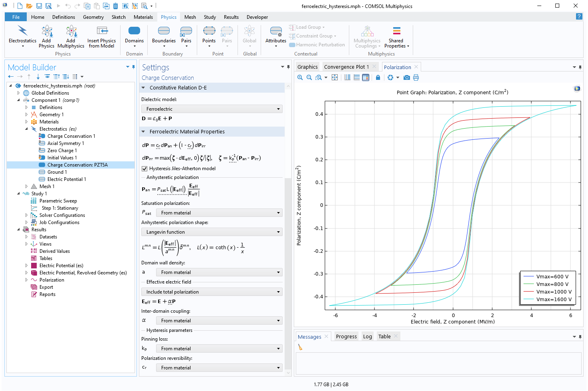
Task: Open the Dielectric model Ferroelectric dropdown
Action: (212, 109)
